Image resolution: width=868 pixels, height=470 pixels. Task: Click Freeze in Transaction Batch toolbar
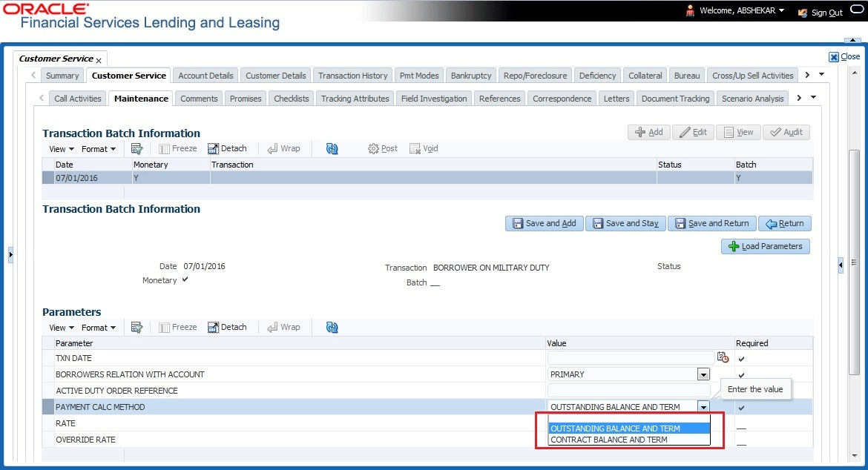[178, 148]
